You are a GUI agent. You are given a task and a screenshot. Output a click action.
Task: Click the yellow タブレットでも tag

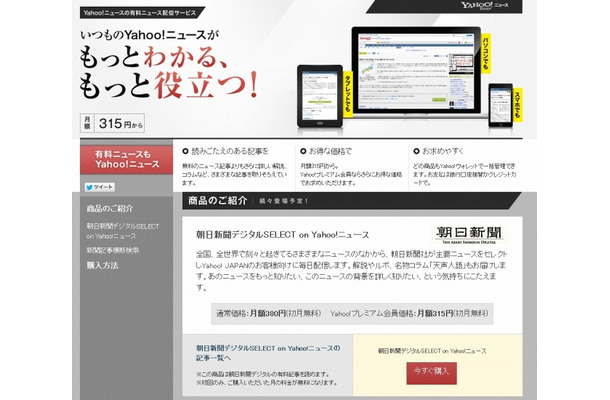pyautogui.click(x=348, y=94)
